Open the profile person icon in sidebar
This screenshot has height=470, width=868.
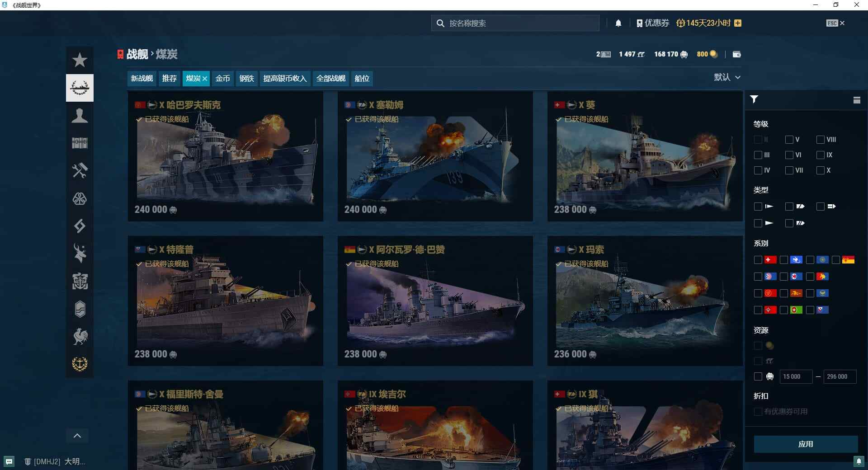point(80,116)
